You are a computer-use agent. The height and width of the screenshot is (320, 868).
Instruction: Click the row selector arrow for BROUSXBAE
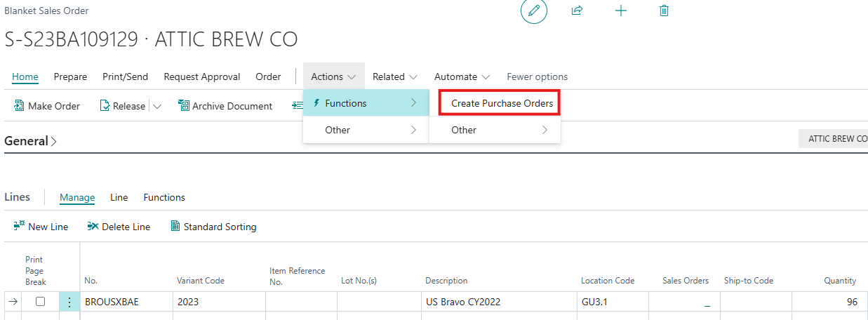click(13, 302)
